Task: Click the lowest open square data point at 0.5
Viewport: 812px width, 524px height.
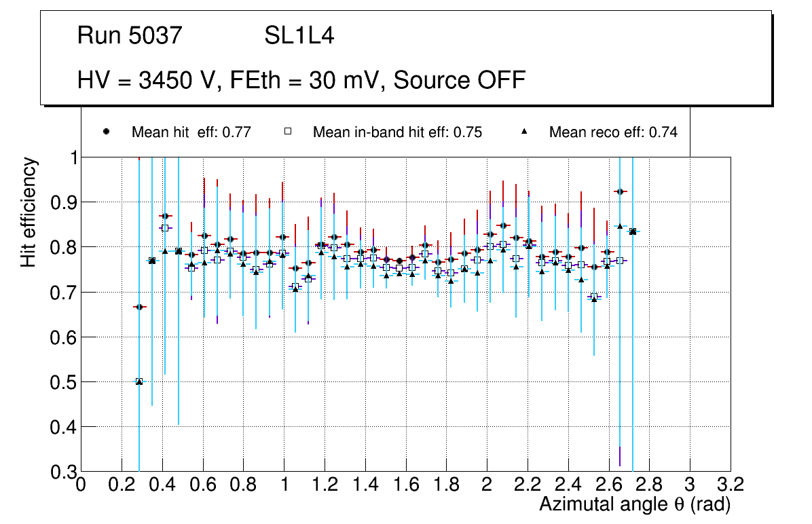Action: (x=139, y=381)
